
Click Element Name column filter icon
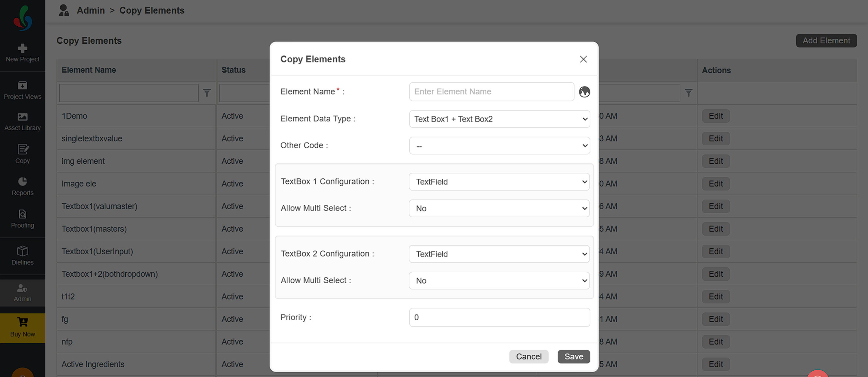click(x=207, y=93)
